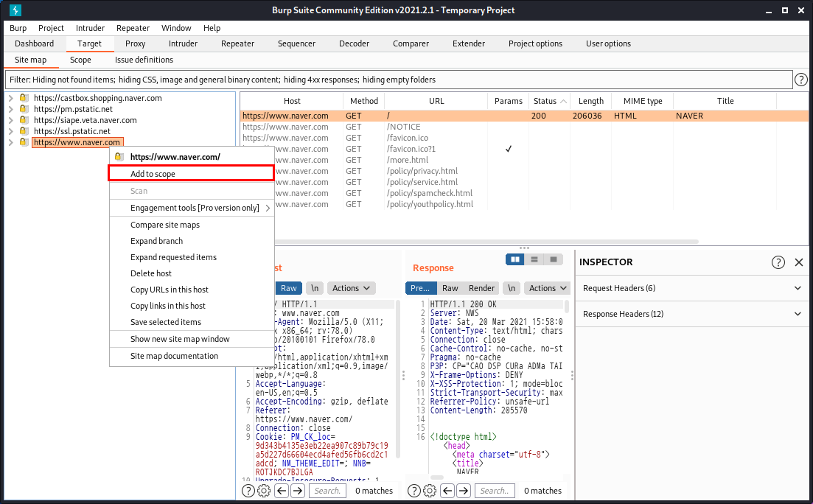Go to previous match in response search
This screenshot has height=504, width=813.
[x=447, y=491]
